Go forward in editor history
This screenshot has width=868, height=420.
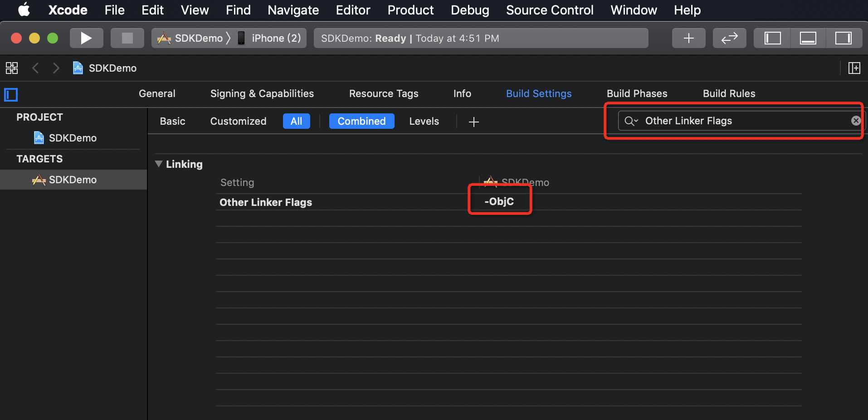56,68
